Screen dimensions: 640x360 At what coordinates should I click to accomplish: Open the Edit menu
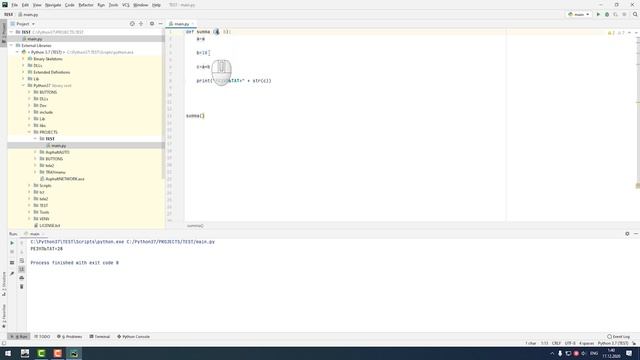point(25,5)
